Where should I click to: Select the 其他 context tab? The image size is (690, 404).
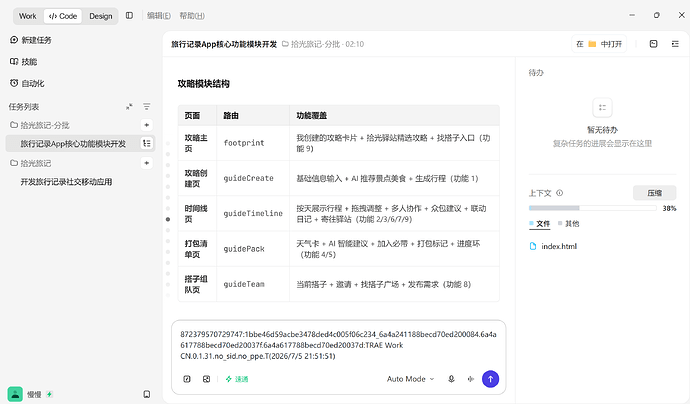(x=569, y=224)
